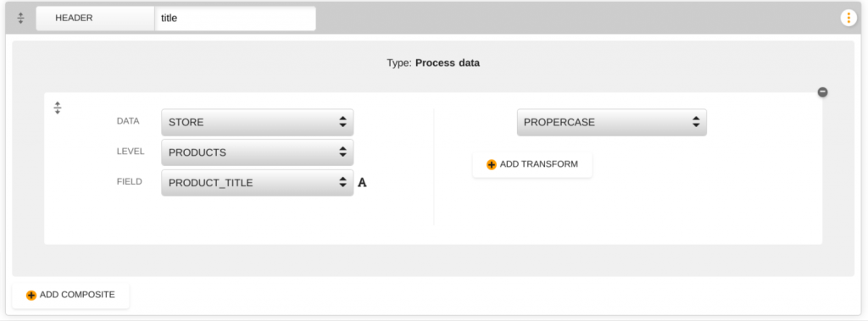Open the FIELD dropdown showing PRODUCT_TITLE
The image size is (868, 321).
pos(258,183)
